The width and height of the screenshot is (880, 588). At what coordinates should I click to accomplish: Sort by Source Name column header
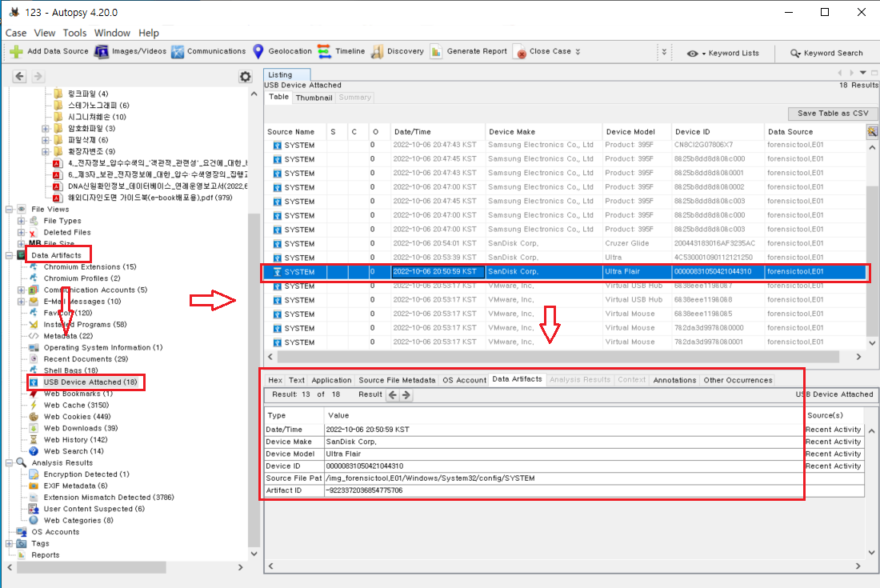pos(294,132)
